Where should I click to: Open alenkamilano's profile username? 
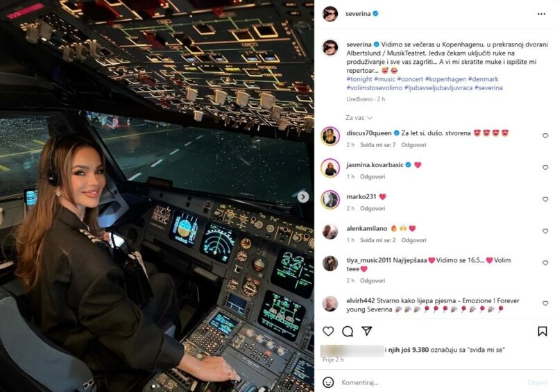click(x=367, y=228)
